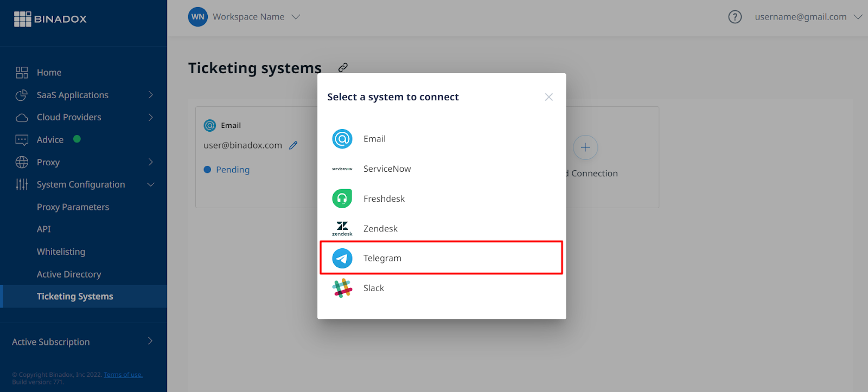Click the Home grid icon
The height and width of the screenshot is (392, 868).
click(x=22, y=73)
